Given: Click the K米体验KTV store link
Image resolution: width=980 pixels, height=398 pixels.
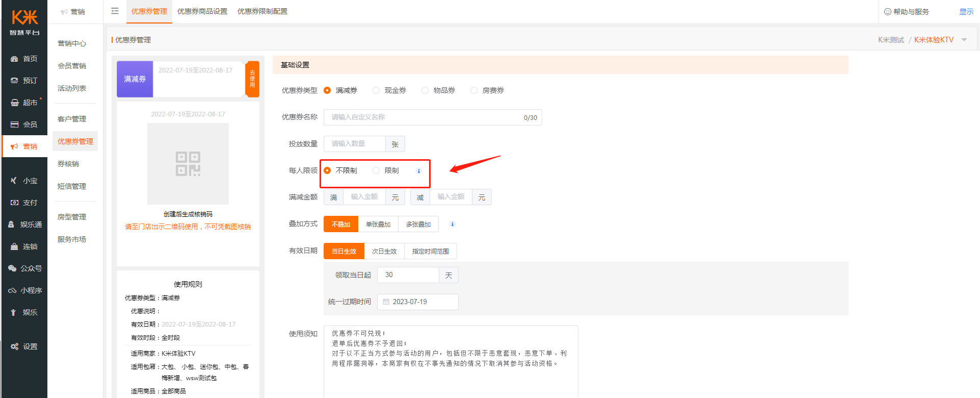Looking at the screenshot, I should coord(934,40).
